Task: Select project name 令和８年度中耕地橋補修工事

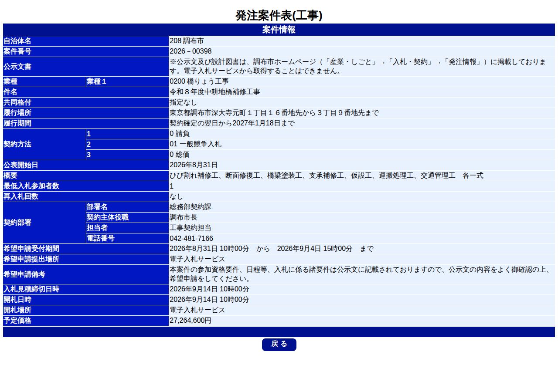Action: click(x=215, y=92)
